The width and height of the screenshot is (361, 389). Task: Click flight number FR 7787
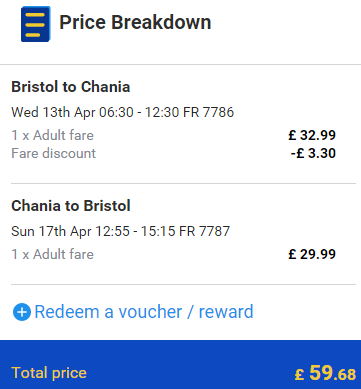click(204, 231)
